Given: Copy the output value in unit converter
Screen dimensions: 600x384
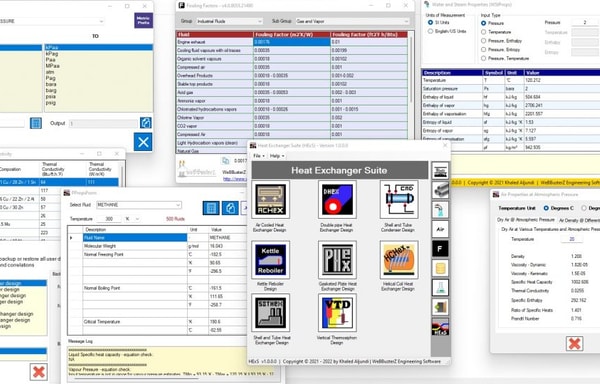Looking at the screenshot, I should (145, 123).
